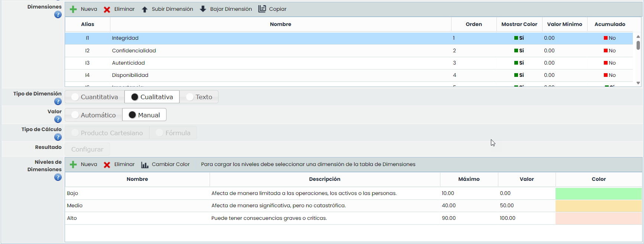Sort dimensions by the Orden column header
The image size is (644, 244).
[x=473, y=24]
